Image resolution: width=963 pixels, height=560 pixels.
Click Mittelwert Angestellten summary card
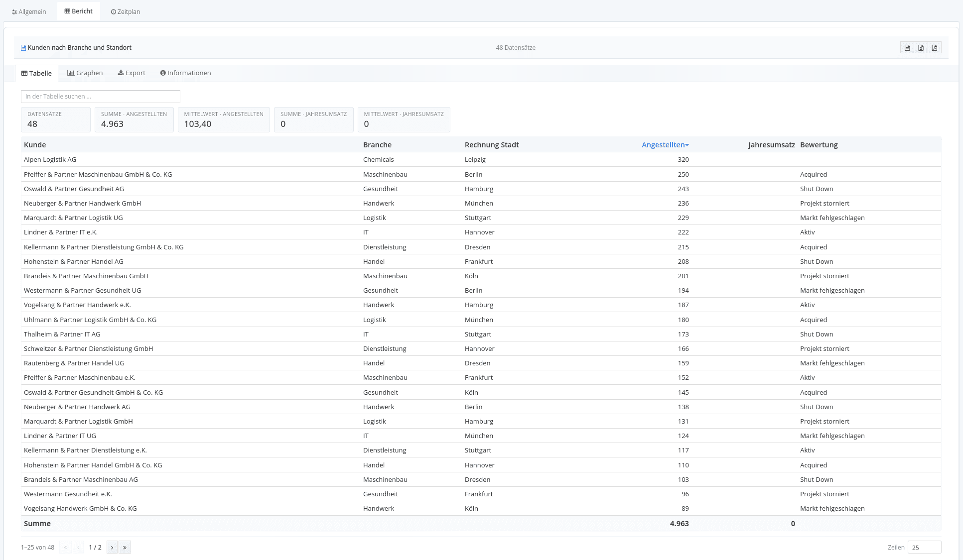coord(224,119)
